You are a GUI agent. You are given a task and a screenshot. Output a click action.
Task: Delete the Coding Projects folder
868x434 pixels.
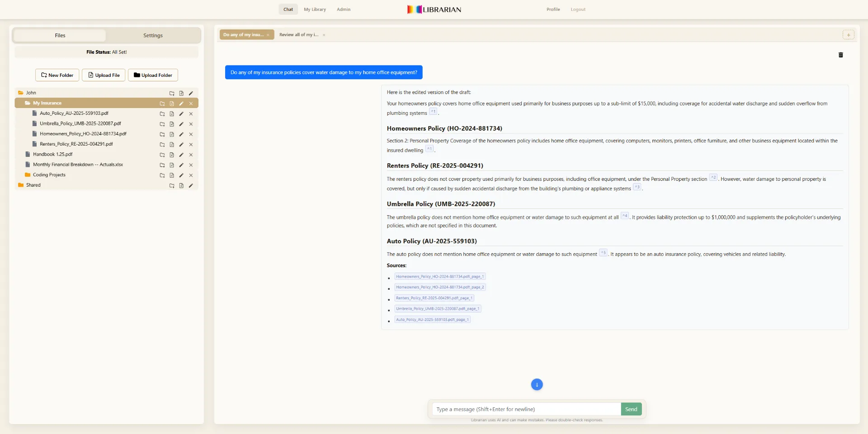tap(191, 175)
